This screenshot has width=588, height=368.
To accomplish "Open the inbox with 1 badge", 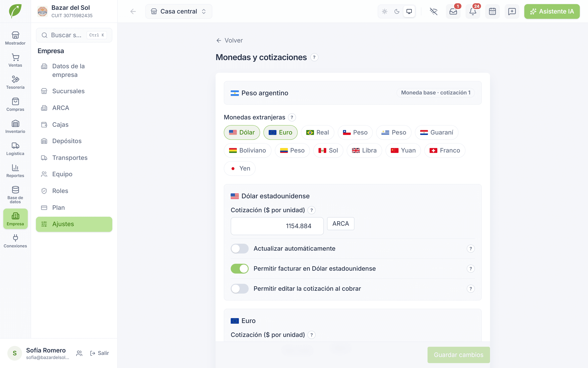I will 453,11.
